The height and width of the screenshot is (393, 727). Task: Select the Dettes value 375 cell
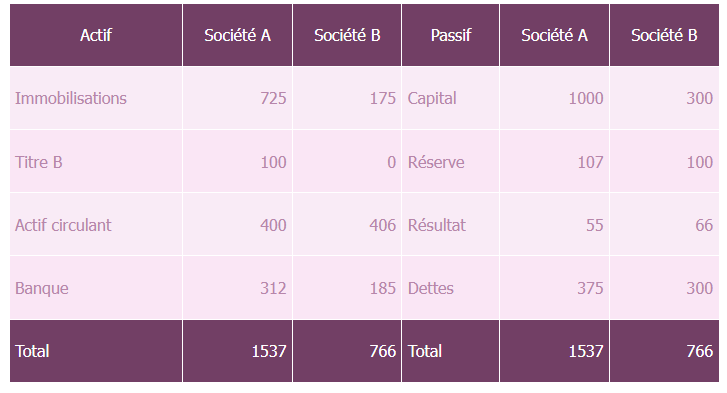click(555, 288)
